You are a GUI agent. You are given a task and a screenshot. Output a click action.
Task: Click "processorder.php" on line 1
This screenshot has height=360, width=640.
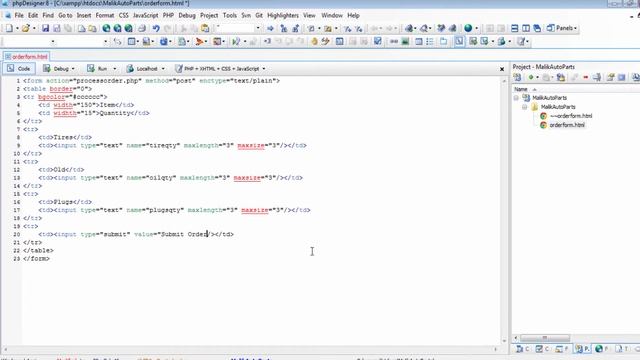tap(108, 81)
